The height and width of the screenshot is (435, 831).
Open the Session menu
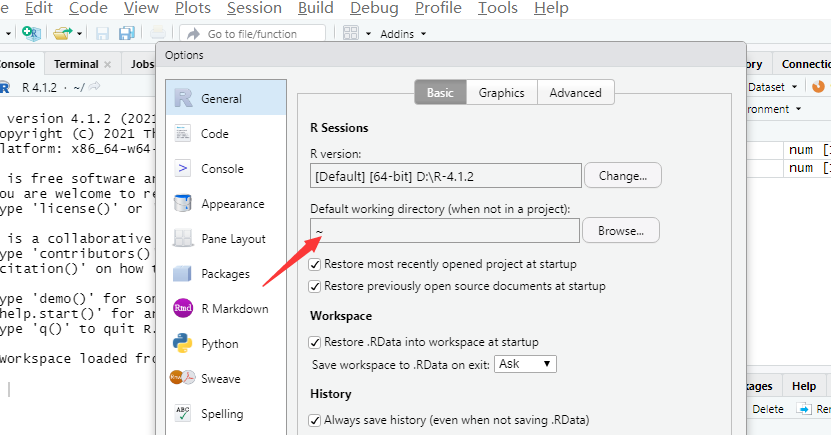(254, 8)
